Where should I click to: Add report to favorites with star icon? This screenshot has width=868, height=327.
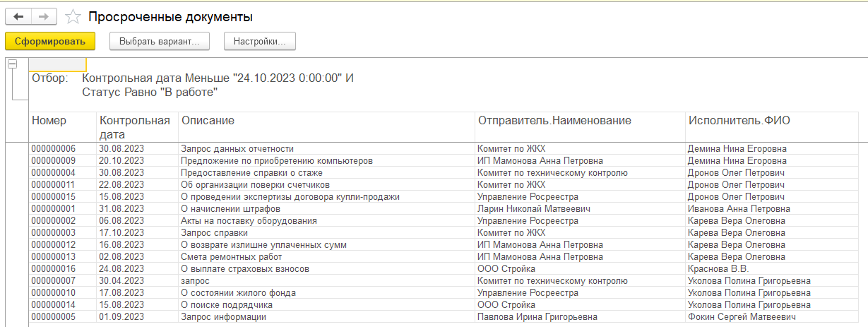tap(72, 17)
